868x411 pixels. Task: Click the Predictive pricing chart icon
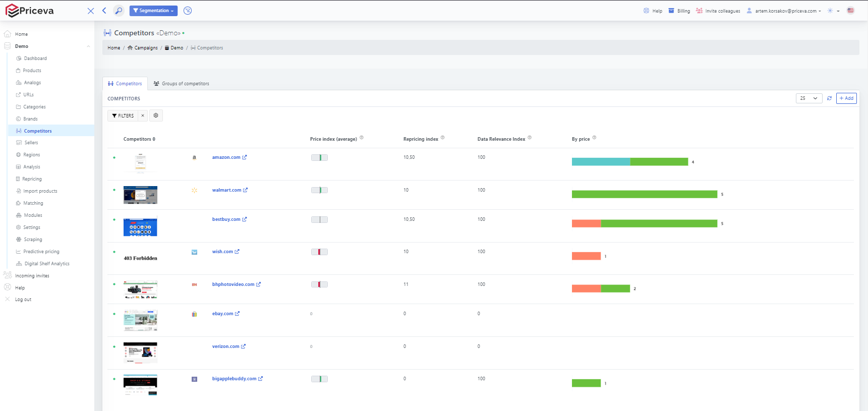pyautogui.click(x=19, y=252)
